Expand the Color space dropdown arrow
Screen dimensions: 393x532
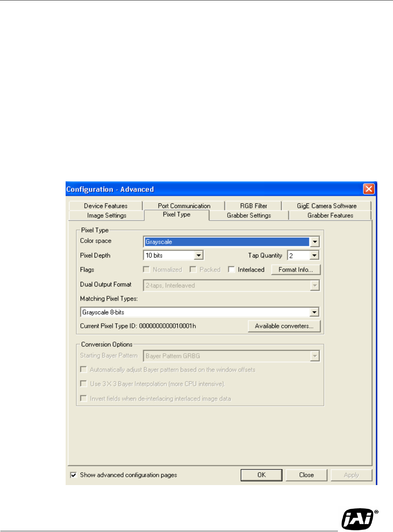[315, 242]
